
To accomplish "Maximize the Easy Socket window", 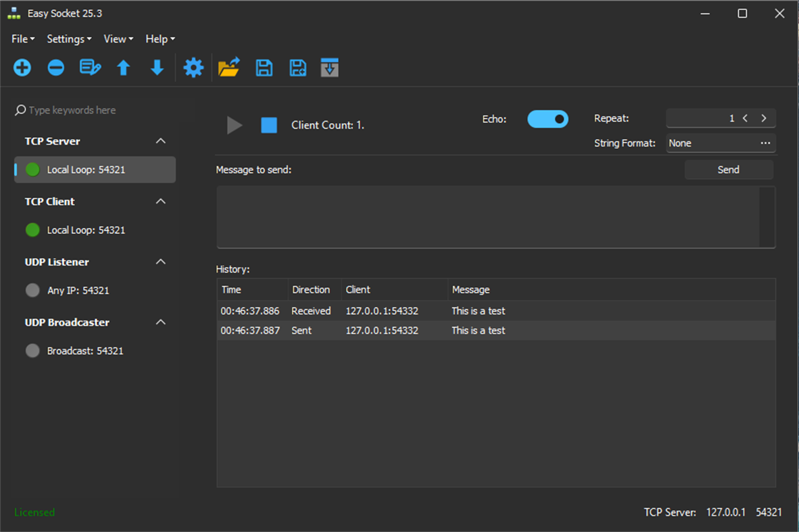I will 742,14.
